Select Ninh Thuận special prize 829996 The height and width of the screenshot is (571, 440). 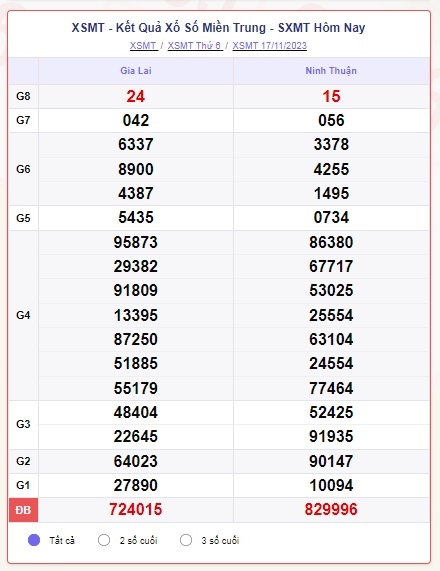331,509
